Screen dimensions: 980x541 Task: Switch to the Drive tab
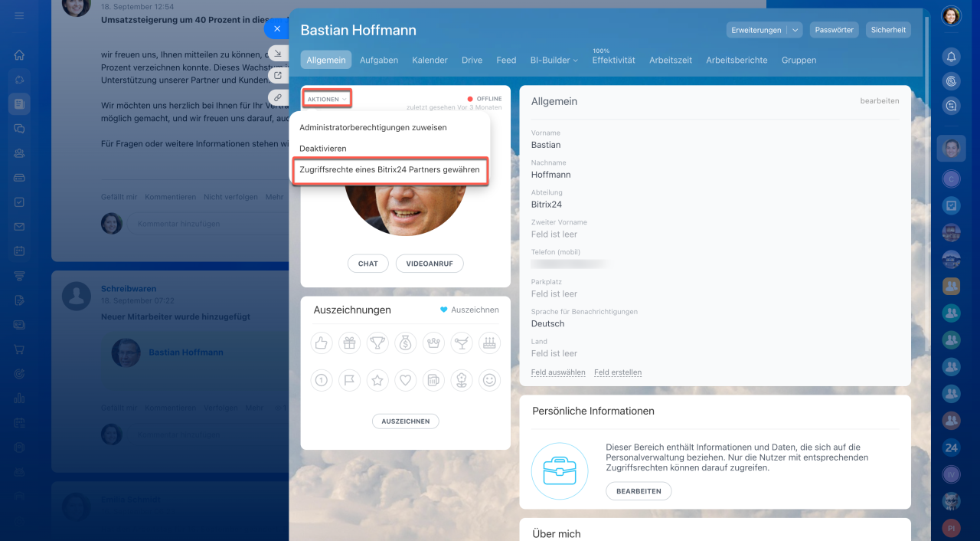tap(472, 60)
